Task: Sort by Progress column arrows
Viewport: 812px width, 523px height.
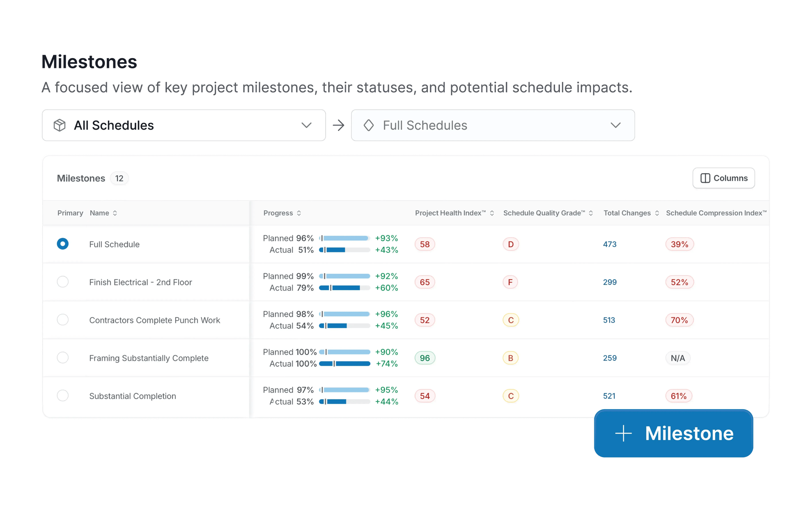Action: [299, 213]
